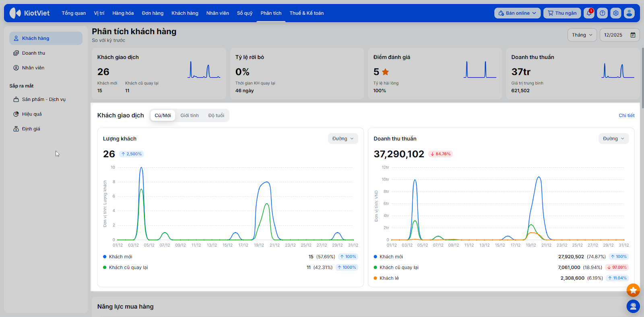Click the calendar icon in date field
This screenshot has width=644, height=317.
click(x=633, y=35)
